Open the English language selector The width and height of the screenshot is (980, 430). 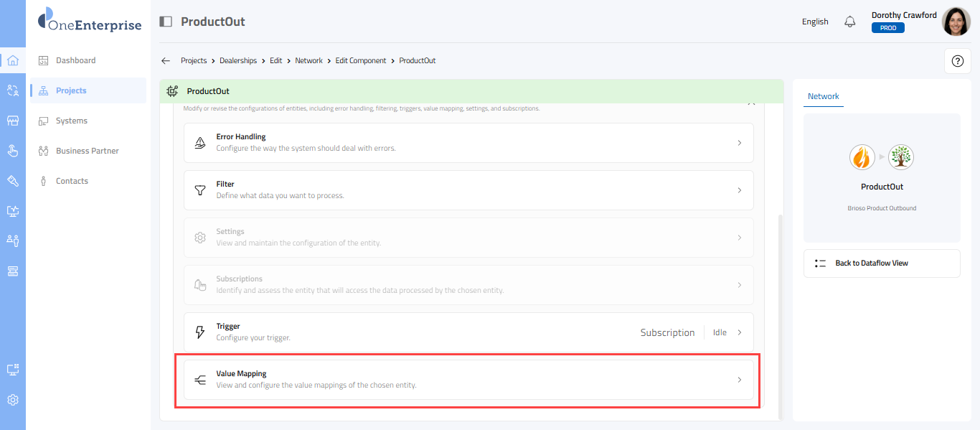click(x=815, y=22)
